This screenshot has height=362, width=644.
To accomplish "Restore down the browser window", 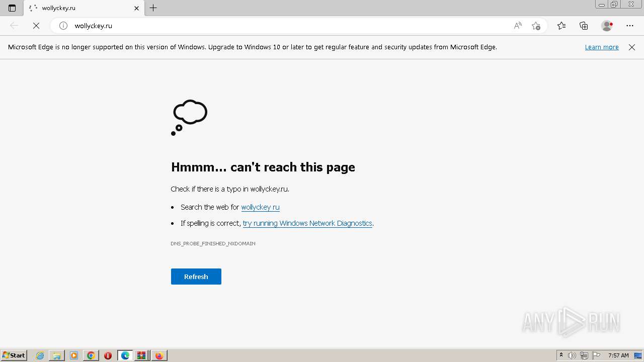I will coord(614,4).
